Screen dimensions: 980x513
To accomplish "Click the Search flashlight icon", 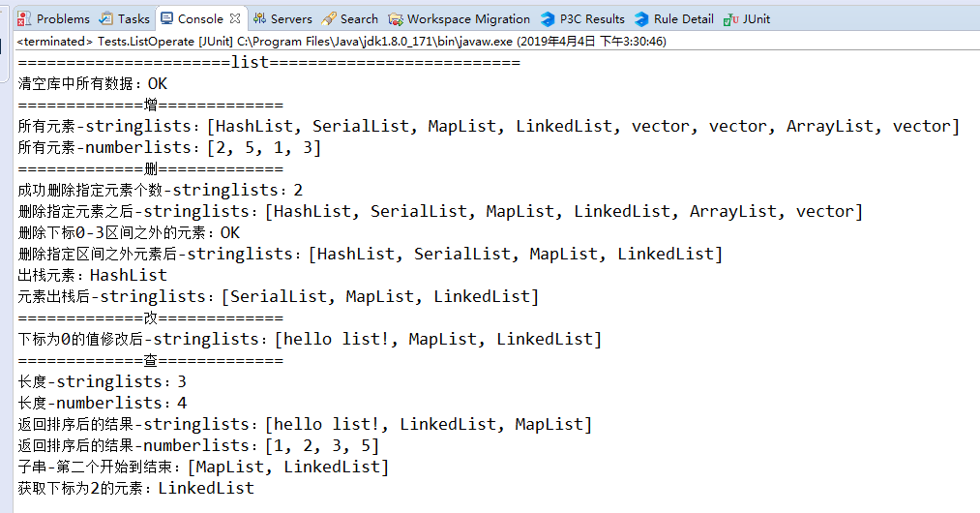I will tap(329, 18).
